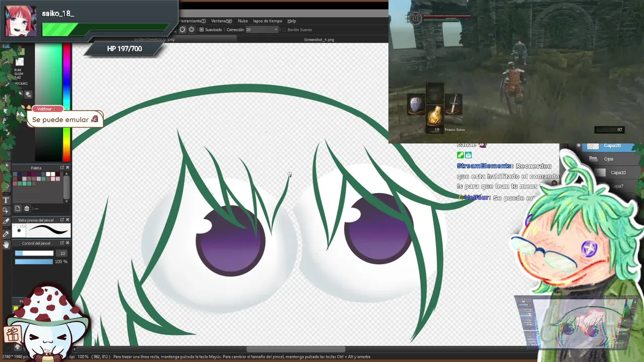The height and width of the screenshot is (362, 644).
Task: Click the Velfour username in chat
Action: click(477, 198)
